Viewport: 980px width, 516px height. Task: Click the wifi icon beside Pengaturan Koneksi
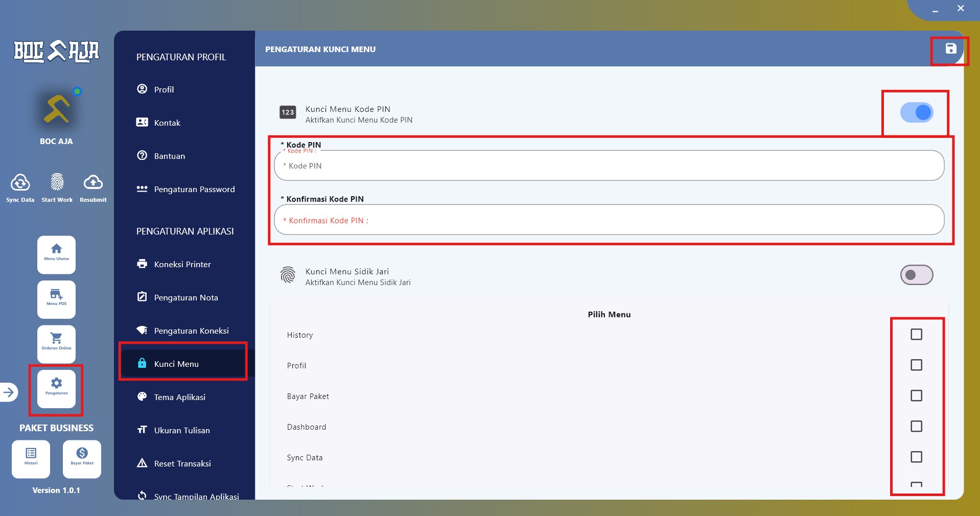click(142, 330)
